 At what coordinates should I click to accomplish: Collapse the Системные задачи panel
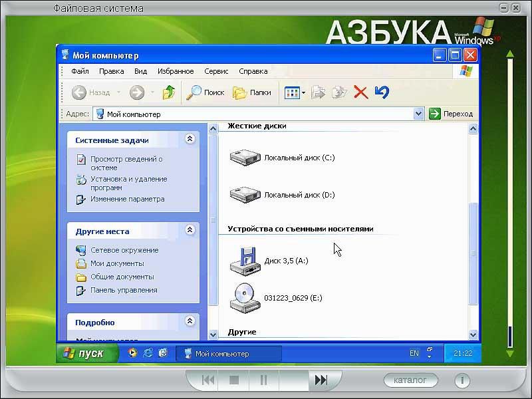(x=190, y=140)
